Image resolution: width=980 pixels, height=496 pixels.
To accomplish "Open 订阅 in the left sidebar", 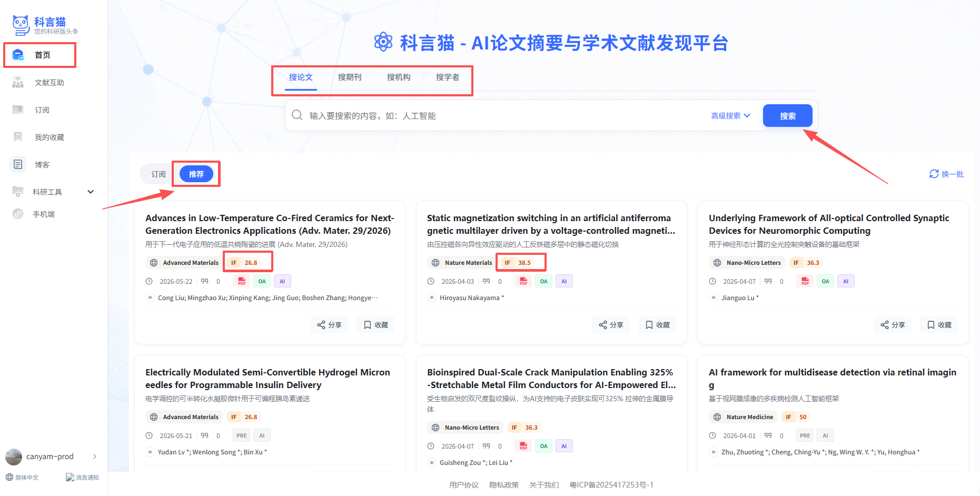I will tap(42, 110).
